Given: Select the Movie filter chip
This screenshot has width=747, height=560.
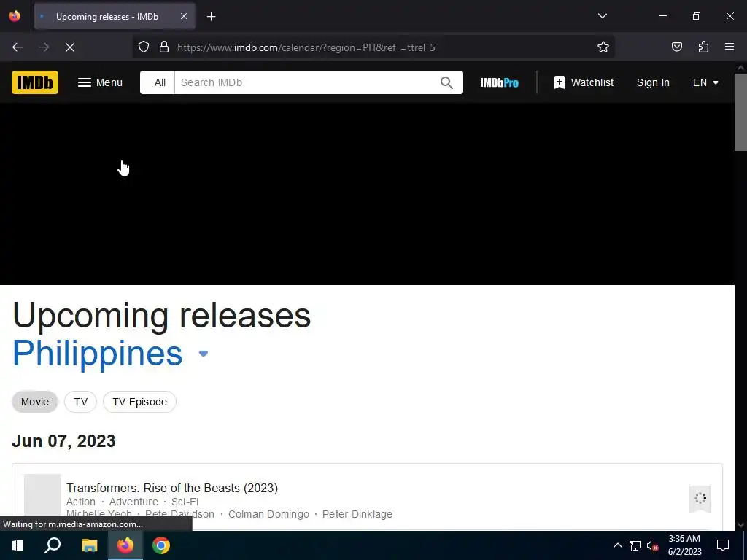Looking at the screenshot, I should click(35, 402).
